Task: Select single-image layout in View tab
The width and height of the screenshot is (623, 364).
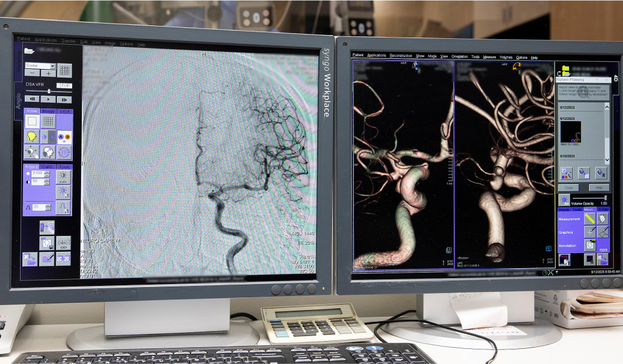Action: (32, 121)
